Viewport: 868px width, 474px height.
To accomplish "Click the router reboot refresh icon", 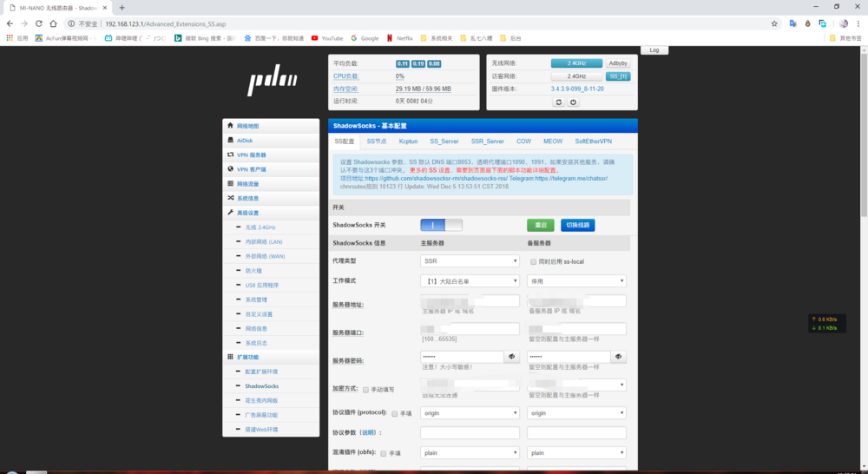I will 559,102.
